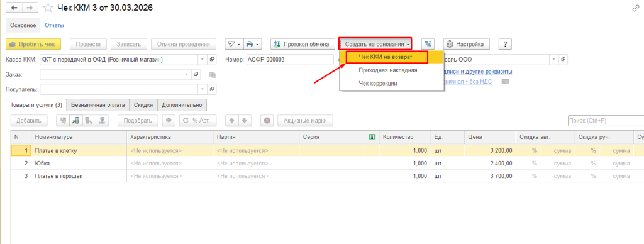Viewport: 644px width, 244px height.
Task: Switch to Товары и услуги (3) tab
Action: pos(36,105)
